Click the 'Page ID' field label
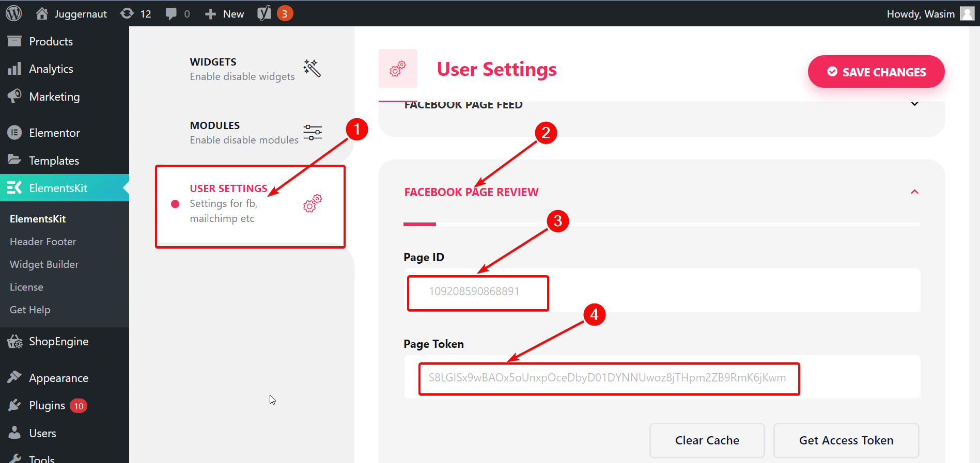980x463 pixels. click(424, 257)
